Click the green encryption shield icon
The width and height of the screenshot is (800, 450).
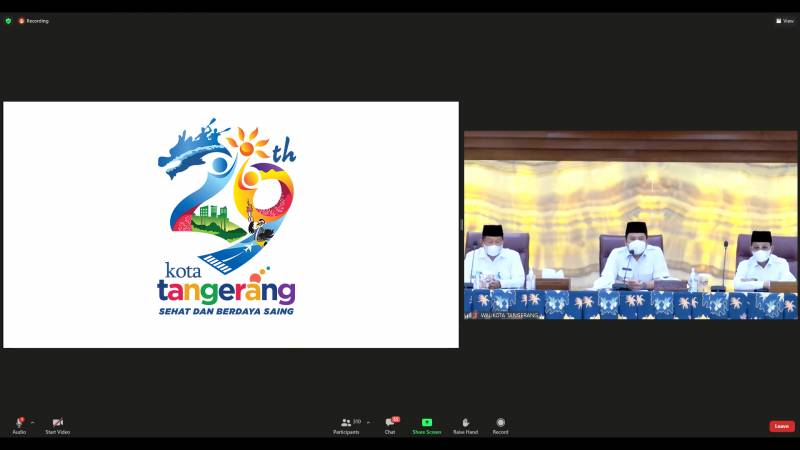click(8, 20)
